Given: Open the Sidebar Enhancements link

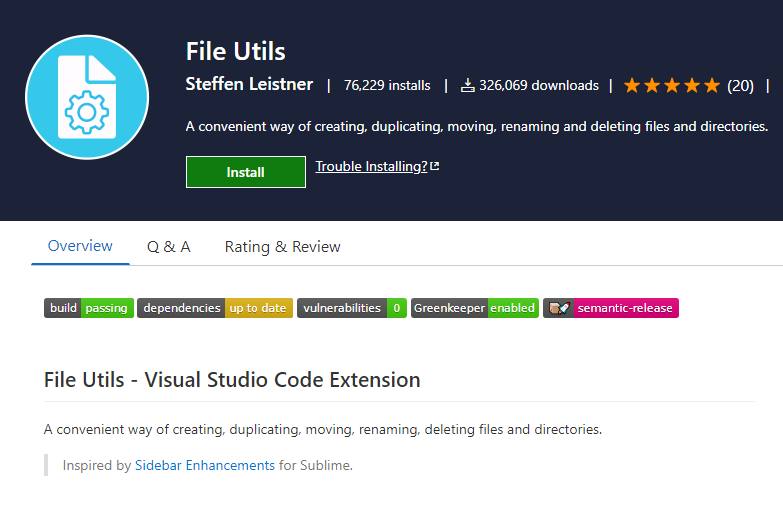Looking at the screenshot, I should [205, 466].
